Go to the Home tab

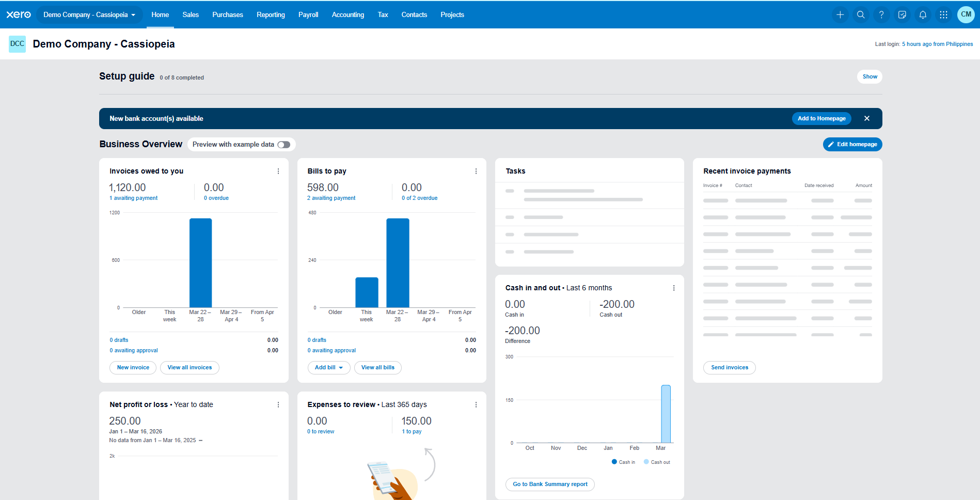click(160, 14)
